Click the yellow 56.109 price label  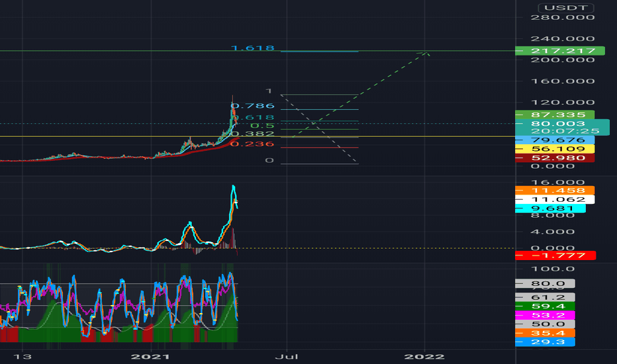coord(555,149)
